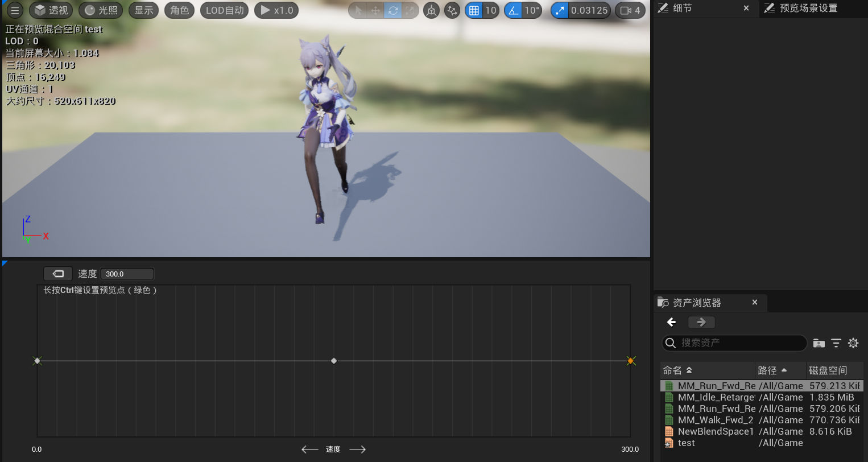Switch to the 预览场景设置 tab
The image size is (868, 462).
click(808, 9)
